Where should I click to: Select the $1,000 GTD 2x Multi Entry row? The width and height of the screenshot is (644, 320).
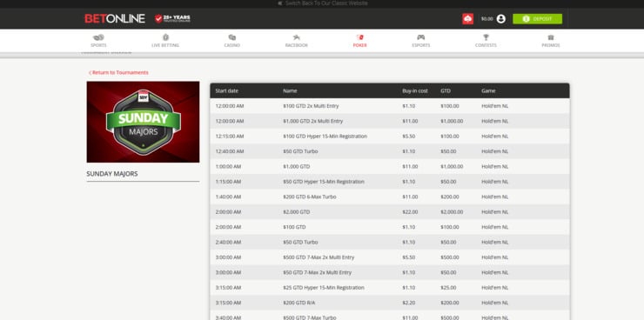[389, 122]
